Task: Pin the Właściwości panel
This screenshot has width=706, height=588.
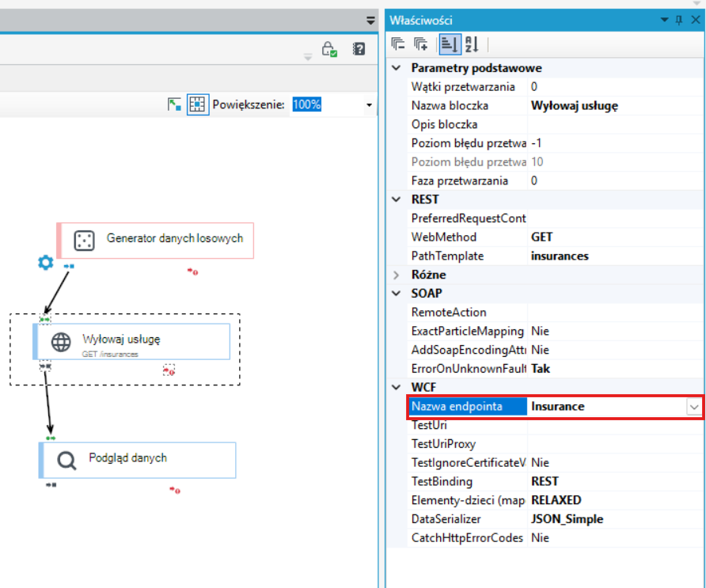Action: point(679,20)
